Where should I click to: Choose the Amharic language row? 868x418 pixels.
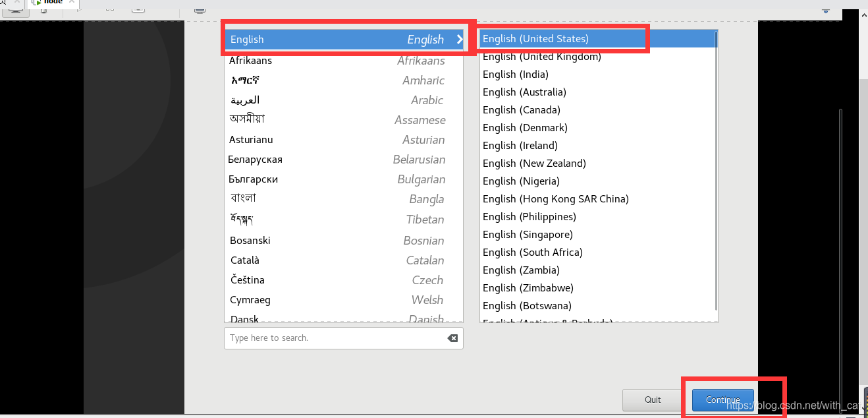[344, 80]
